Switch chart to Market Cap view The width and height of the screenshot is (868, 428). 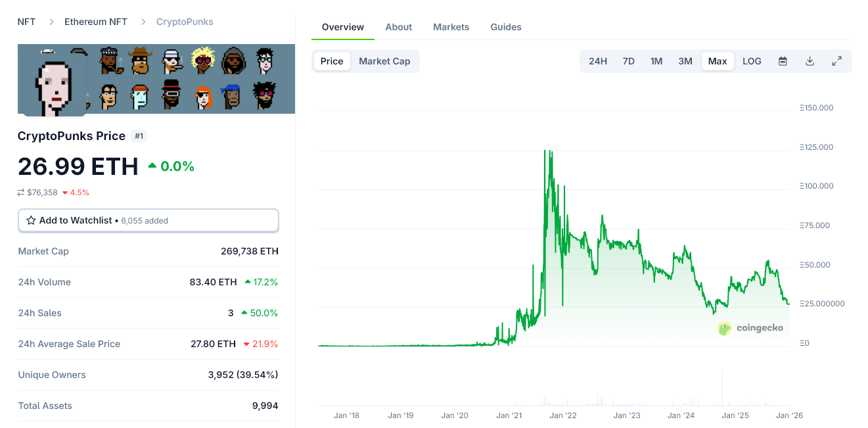(x=384, y=60)
